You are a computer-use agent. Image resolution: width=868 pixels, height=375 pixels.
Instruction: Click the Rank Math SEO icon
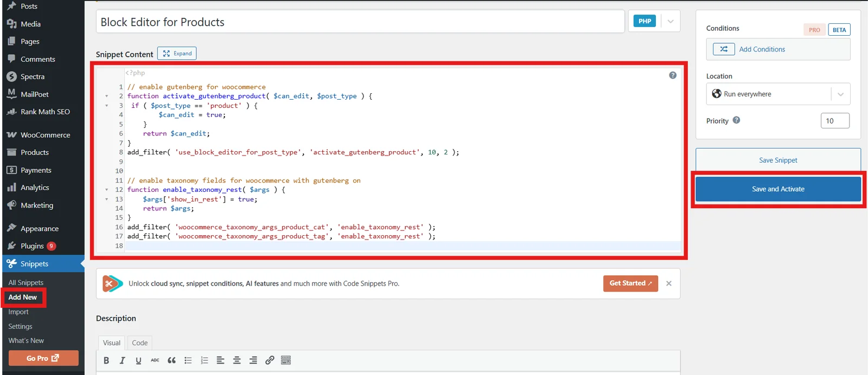pos(11,112)
